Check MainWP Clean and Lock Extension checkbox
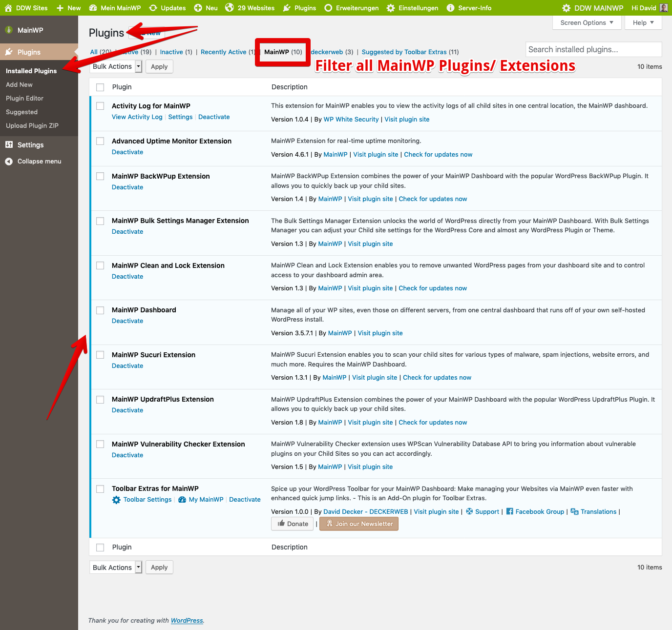Viewport: 672px width, 630px height. 100,265
